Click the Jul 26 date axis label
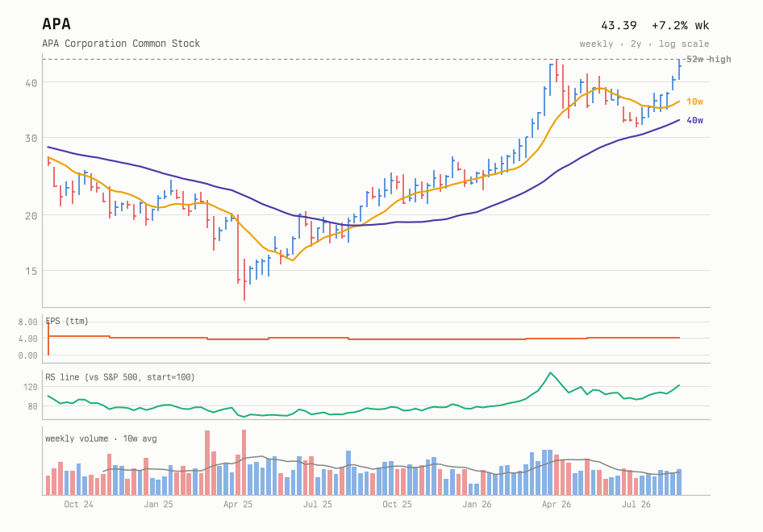763x532 pixels. pos(636,505)
